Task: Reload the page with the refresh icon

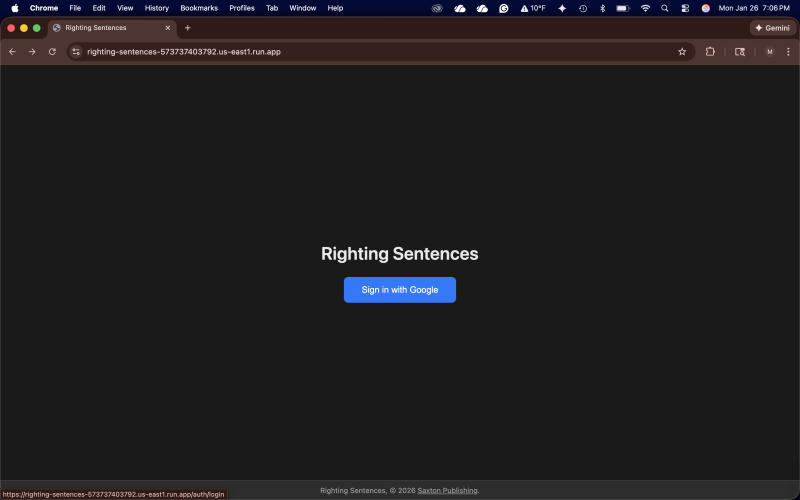Action: (x=52, y=52)
